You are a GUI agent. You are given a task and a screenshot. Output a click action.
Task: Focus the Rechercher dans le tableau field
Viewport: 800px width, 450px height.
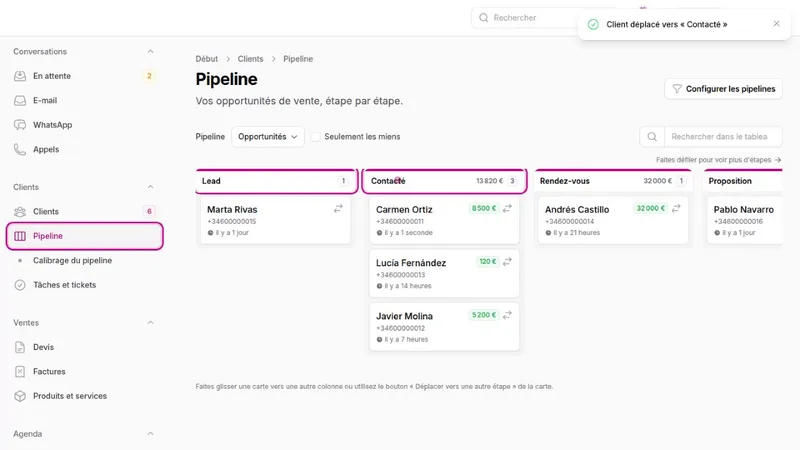tap(722, 137)
